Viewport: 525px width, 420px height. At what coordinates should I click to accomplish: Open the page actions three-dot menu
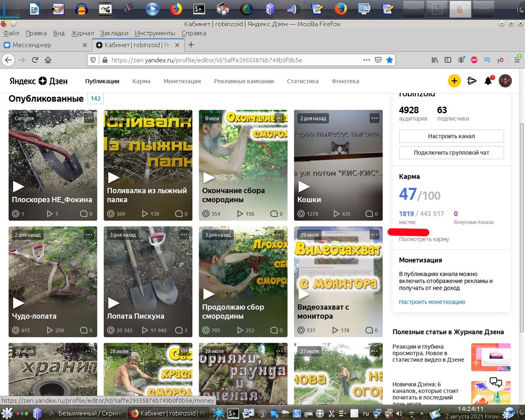coord(367,60)
